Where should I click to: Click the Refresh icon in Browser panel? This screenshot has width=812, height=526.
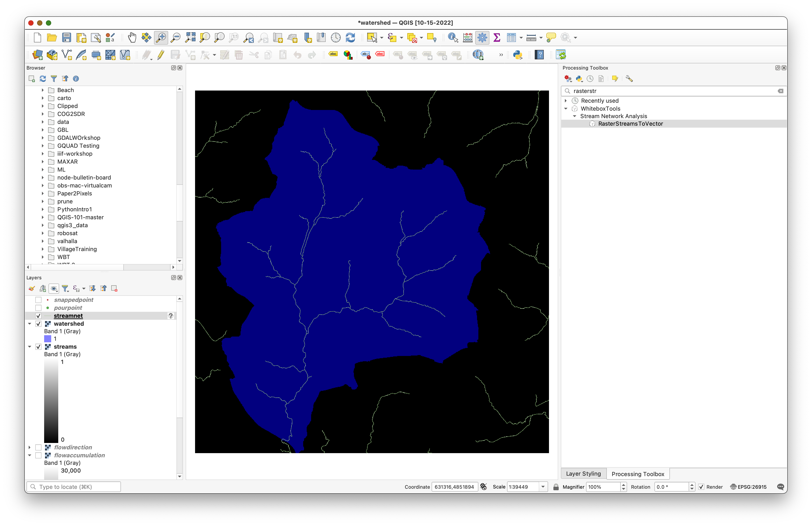[43, 79]
